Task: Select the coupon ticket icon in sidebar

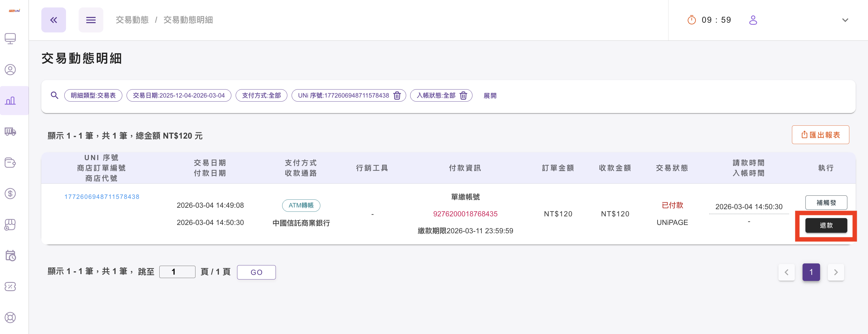Action: (10, 287)
